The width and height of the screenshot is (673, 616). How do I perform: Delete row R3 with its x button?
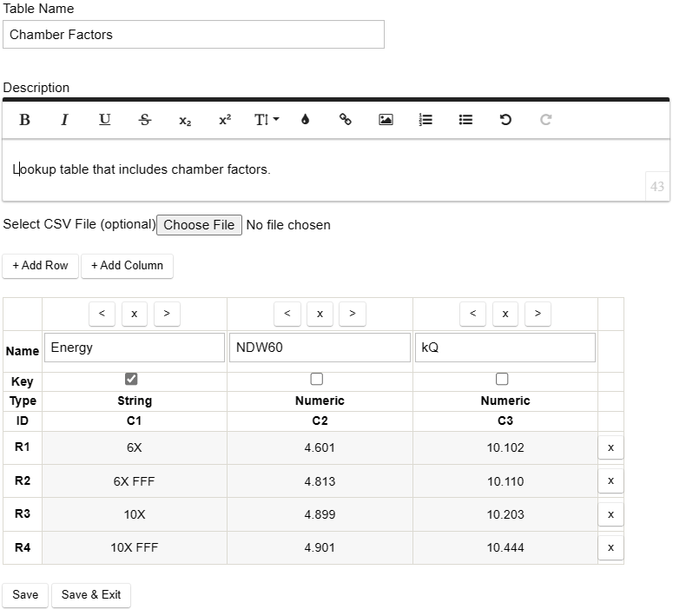pos(610,514)
